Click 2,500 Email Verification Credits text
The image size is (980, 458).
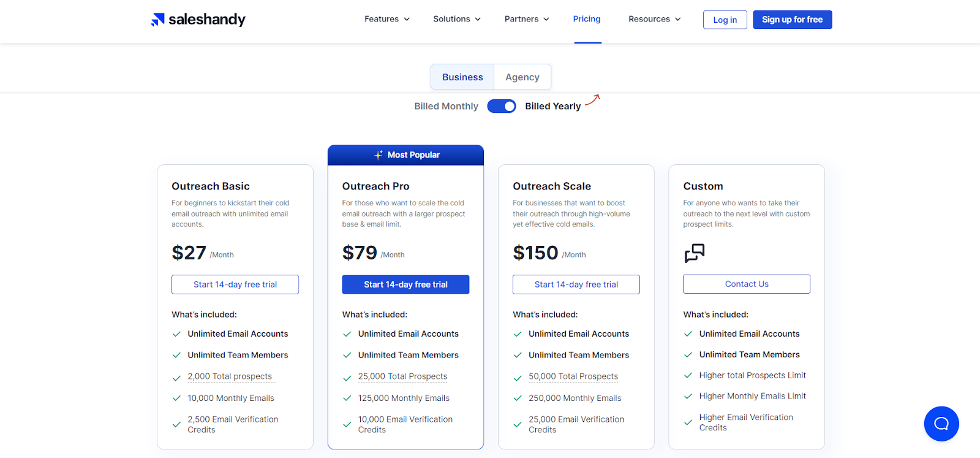(x=233, y=424)
